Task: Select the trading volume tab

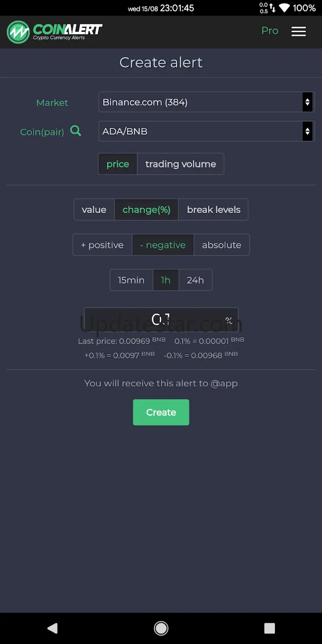Action: click(x=180, y=164)
